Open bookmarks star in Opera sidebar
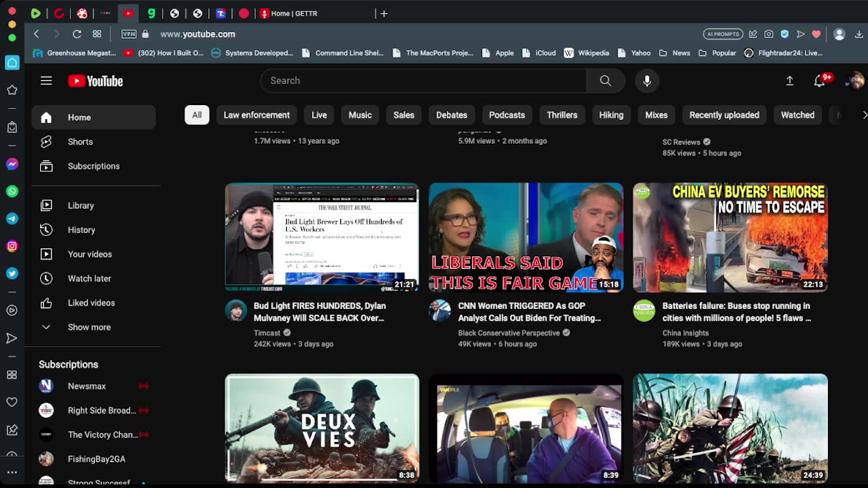 point(12,89)
